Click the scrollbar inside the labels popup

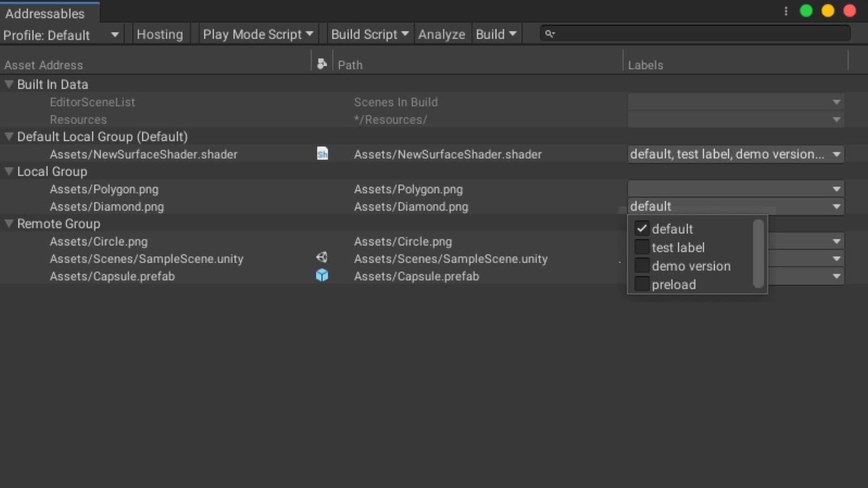pos(759,252)
